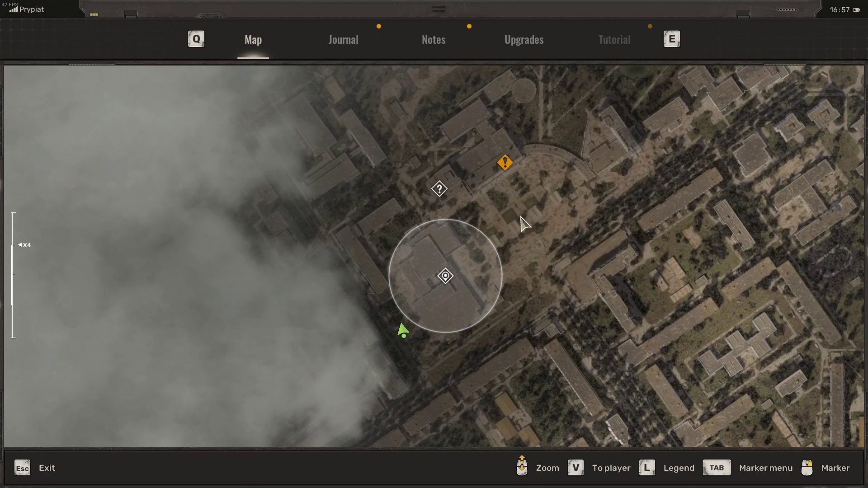This screenshot has width=868, height=488.
Task: Switch to the Notes tab
Action: (434, 40)
